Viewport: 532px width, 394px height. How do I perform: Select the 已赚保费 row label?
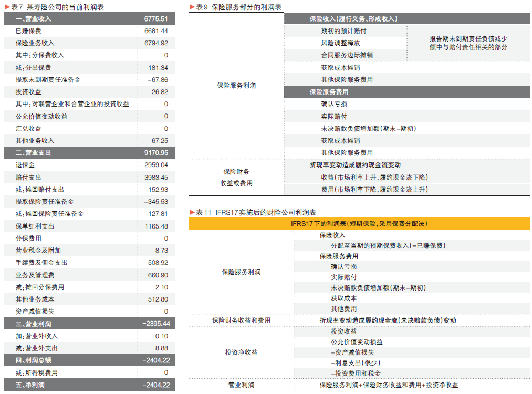tap(28, 31)
